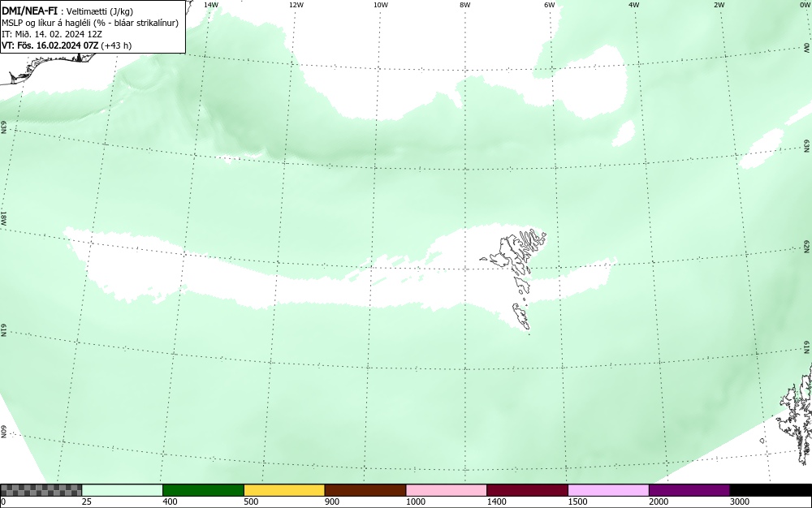Click the legend value "25"
The image size is (812, 508).
click(87, 502)
